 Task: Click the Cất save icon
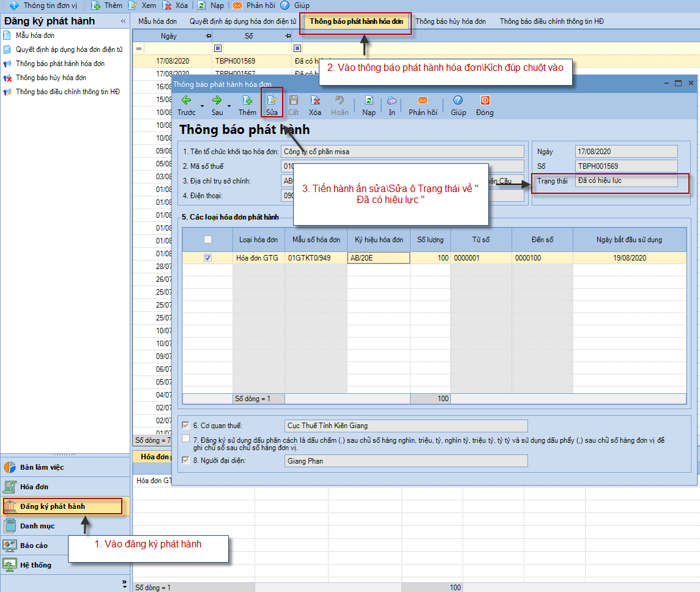293,100
